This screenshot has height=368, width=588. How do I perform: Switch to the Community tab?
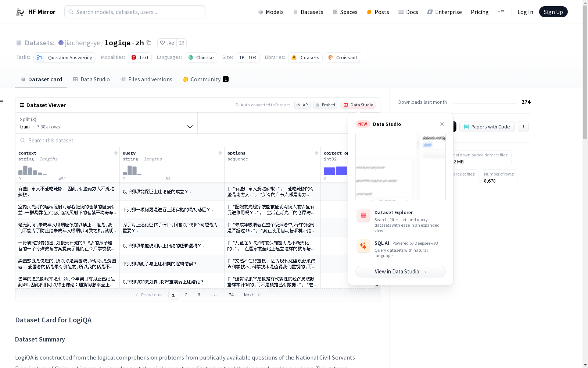click(205, 79)
